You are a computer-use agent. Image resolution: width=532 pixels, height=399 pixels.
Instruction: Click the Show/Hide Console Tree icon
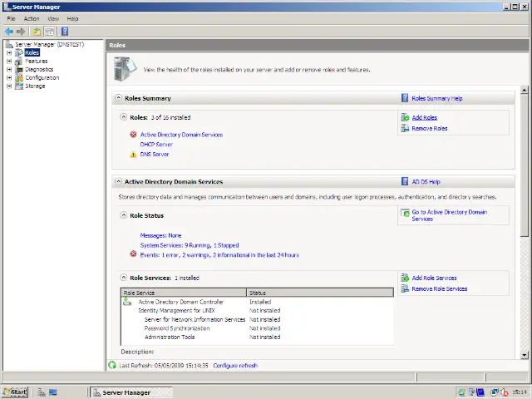[50, 32]
